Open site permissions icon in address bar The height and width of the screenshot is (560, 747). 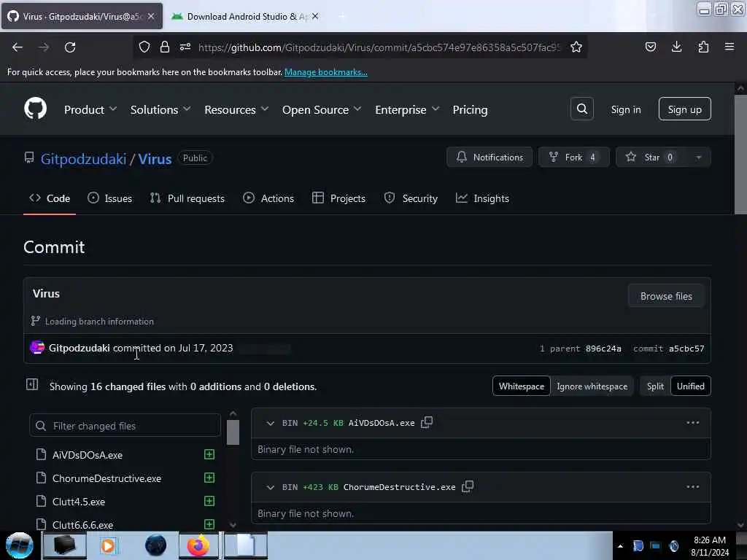(x=185, y=47)
